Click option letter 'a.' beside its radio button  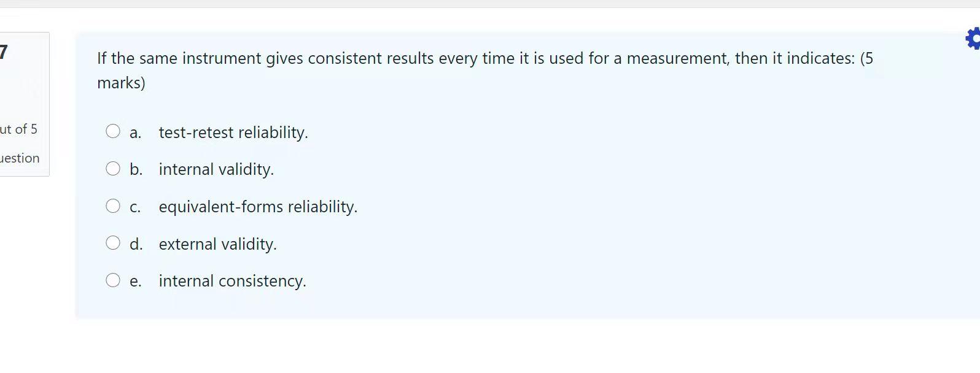[x=135, y=133]
